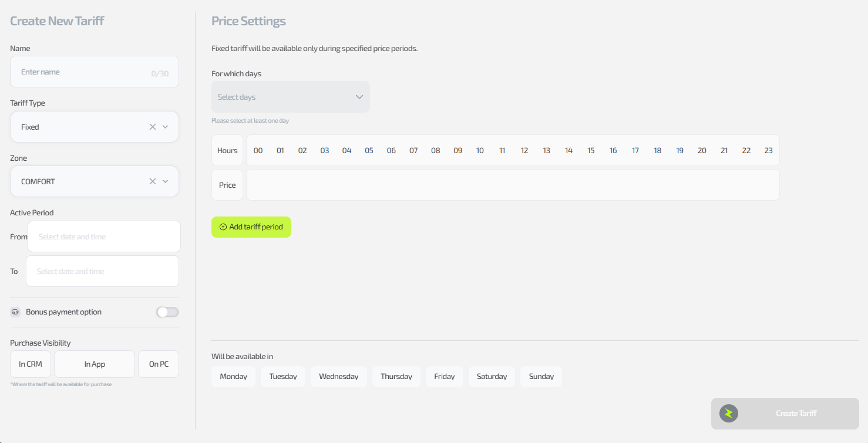Viewport: 868px width, 443px height.
Task: Toggle On PC purchase visibility
Action: [159, 364]
